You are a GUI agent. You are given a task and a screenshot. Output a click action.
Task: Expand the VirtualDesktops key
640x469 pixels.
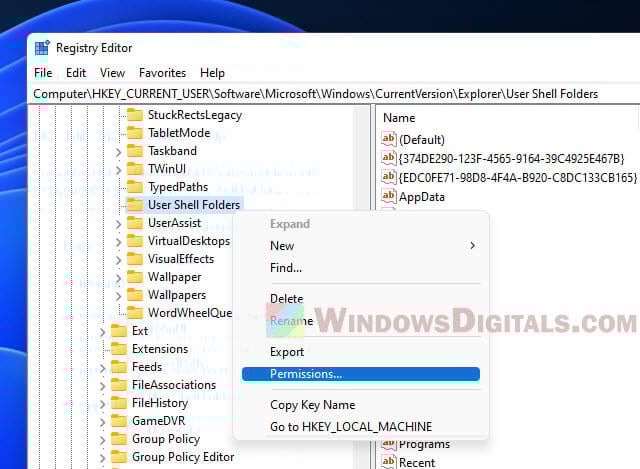(118, 242)
